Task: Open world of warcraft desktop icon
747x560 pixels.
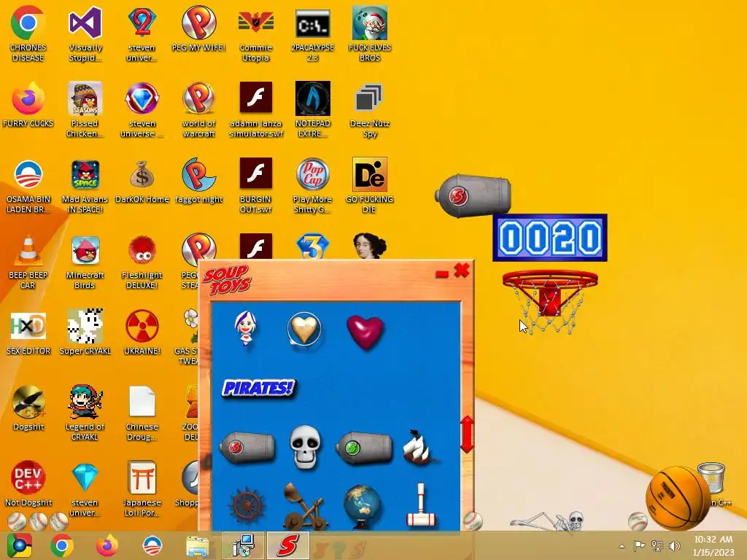Action: point(198,109)
